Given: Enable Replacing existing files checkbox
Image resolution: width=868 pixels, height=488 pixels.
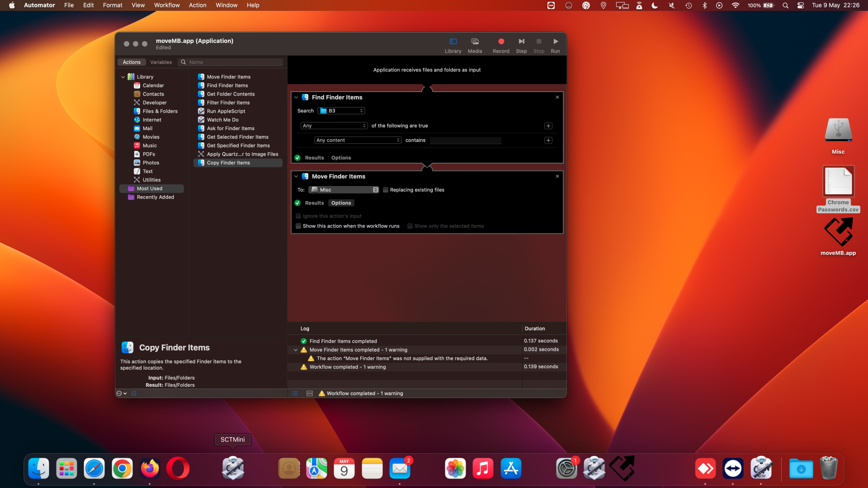Looking at the screenshot, I should (x=385, y=190).
